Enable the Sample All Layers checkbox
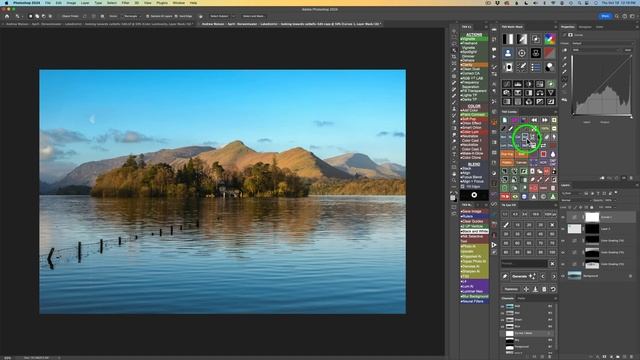The height and width of the screenshot is (360, 640). [x=147, y=16]
